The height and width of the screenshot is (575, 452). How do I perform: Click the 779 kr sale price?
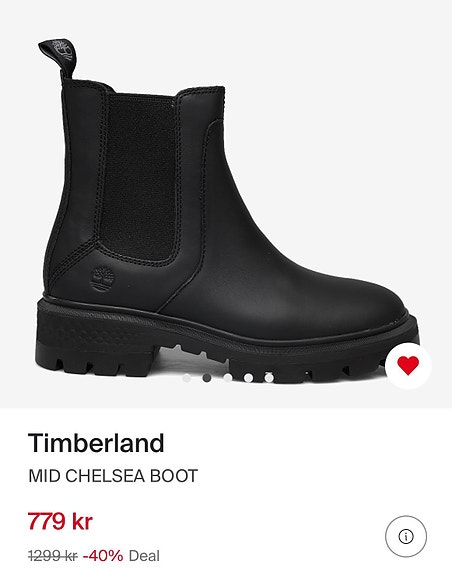[x=60, y=521]
